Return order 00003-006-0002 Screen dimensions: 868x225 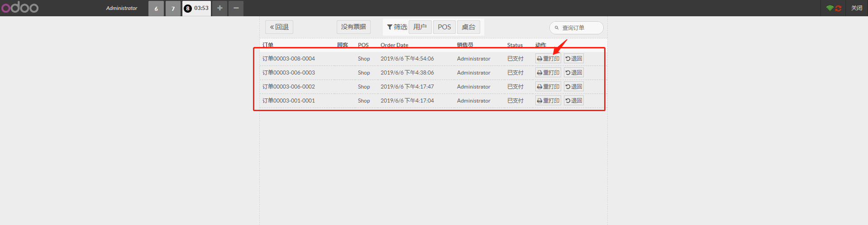tap(573, 87)
